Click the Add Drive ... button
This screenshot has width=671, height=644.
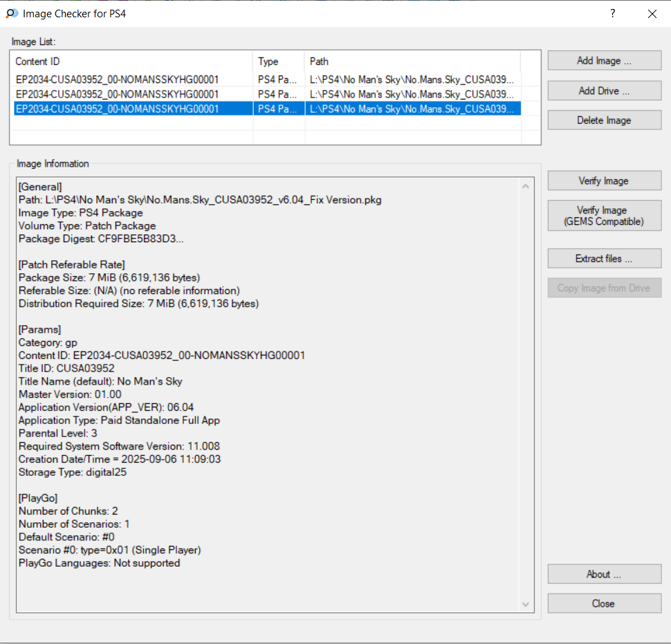coord(604,91)
